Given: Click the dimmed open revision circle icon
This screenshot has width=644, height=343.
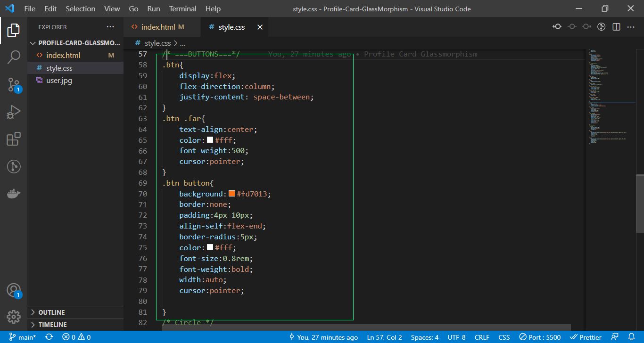Looking at the screenshot, I should [572, 27].
